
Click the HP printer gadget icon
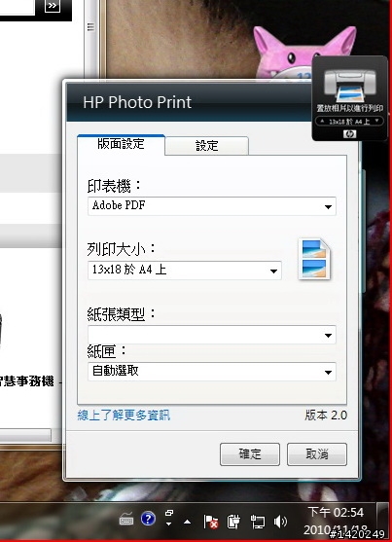[x=350, y=86]
